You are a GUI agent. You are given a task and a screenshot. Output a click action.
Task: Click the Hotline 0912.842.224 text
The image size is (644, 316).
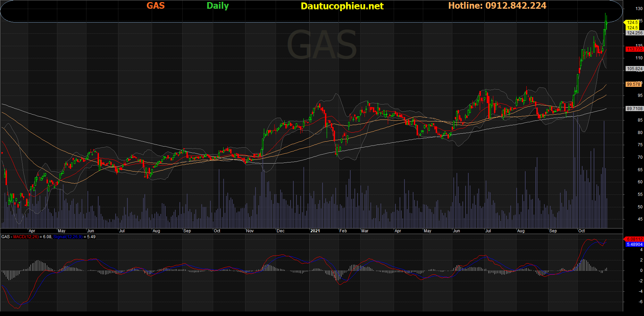coord(497,6)
